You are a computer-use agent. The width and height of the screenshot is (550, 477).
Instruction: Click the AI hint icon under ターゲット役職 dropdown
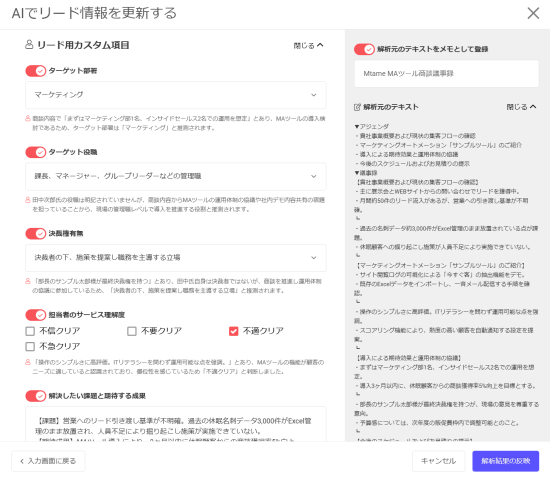(x=28, y=200)
